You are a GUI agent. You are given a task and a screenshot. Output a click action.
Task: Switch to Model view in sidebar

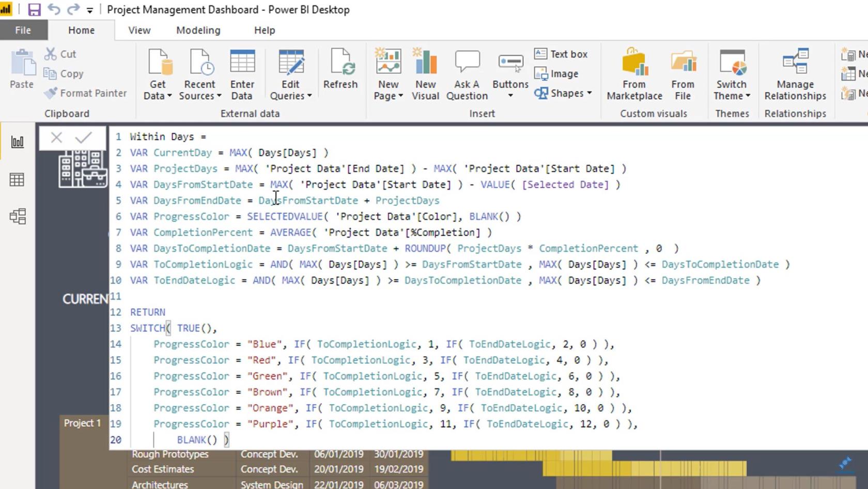point(17,216)
